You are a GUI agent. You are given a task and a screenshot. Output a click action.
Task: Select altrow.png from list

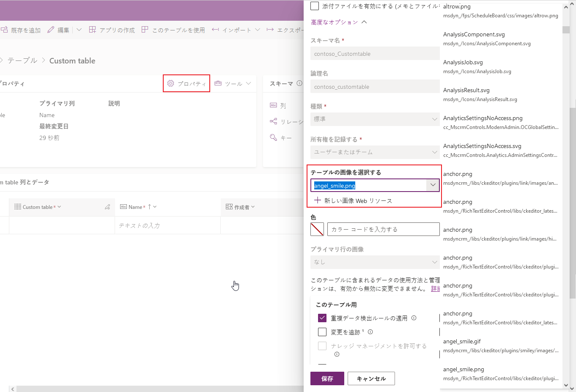[501, 11]
